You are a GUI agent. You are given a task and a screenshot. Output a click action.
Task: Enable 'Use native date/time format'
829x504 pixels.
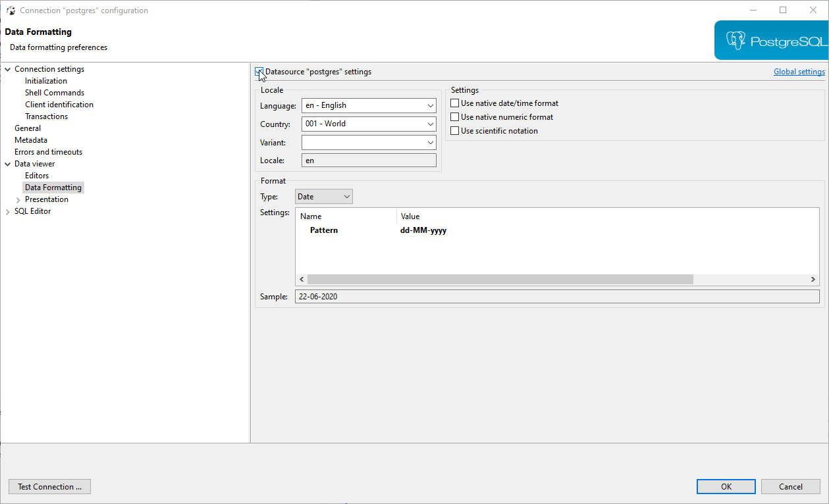454,103
